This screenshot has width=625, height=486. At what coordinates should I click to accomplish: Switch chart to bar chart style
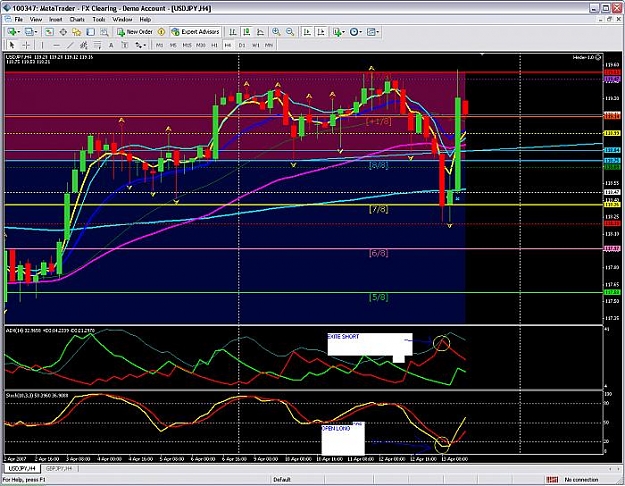click(x=233, y=32)
